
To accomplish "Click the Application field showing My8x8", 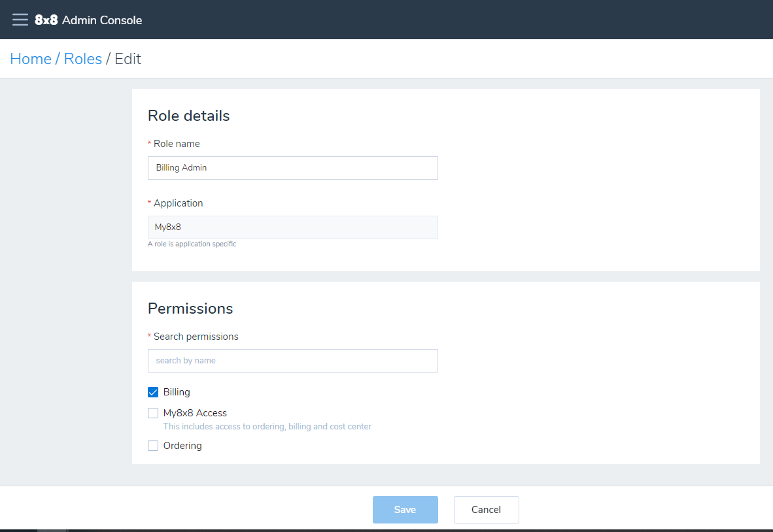I will [293, 227].
